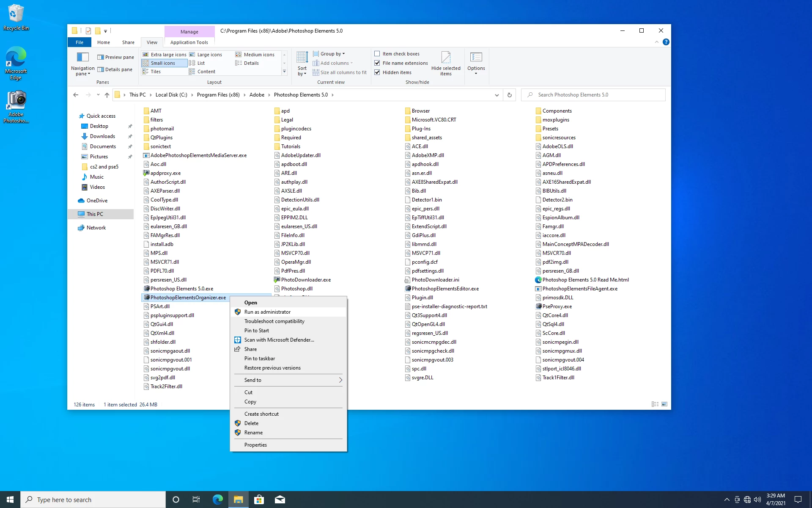
Task: Click the Search Photoshop Elements 5.0 field
Action: [596, 95]
